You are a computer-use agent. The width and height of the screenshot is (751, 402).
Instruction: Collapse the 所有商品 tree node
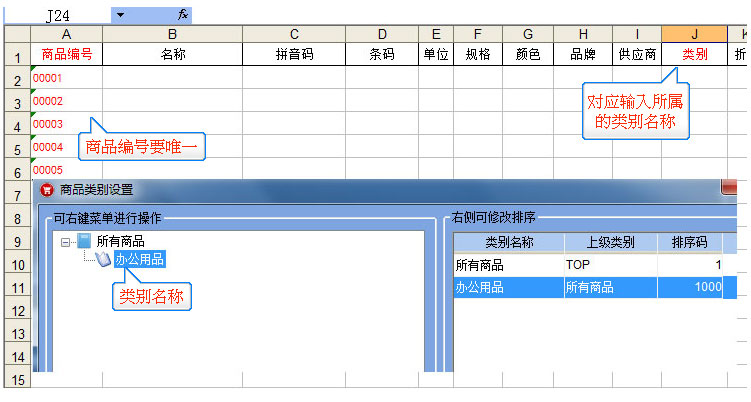[x=65, y=241]
